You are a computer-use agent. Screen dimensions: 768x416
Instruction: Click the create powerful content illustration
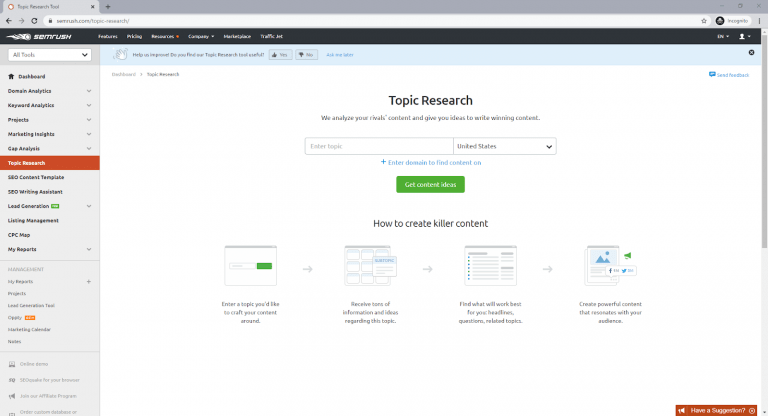[x=610, y=266]
